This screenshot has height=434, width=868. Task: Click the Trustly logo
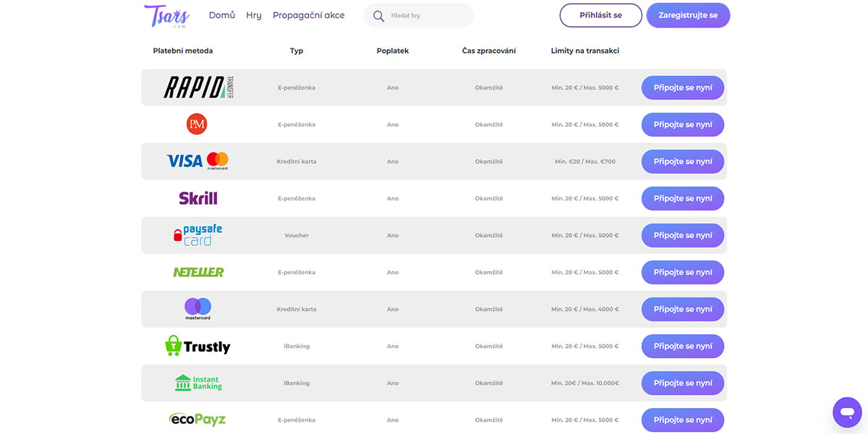(197, 346)
